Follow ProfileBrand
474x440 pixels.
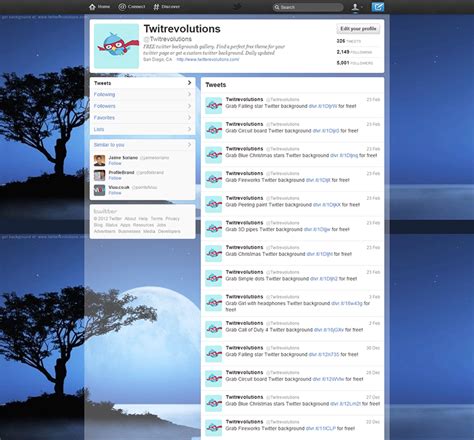[115, 178]
